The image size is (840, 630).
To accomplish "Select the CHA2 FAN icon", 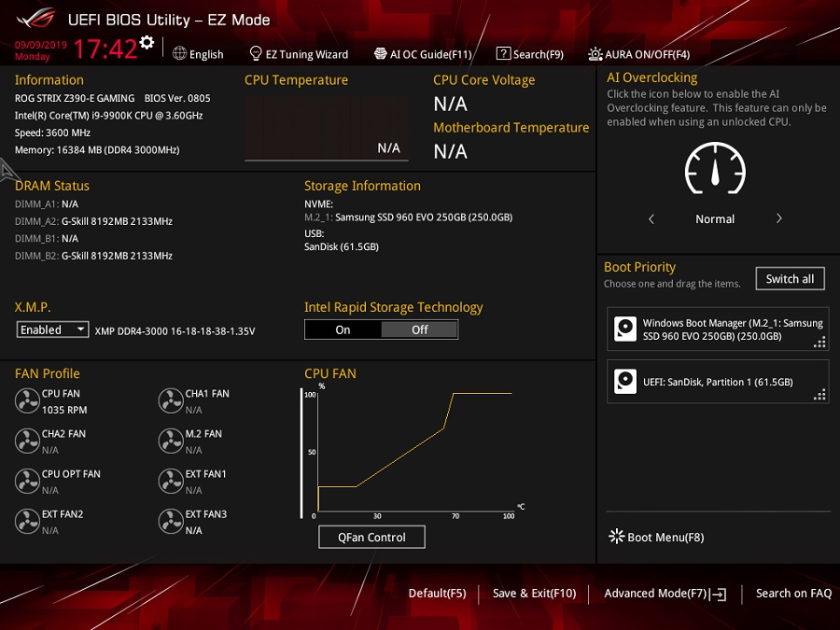I will (x=27, y=441).
